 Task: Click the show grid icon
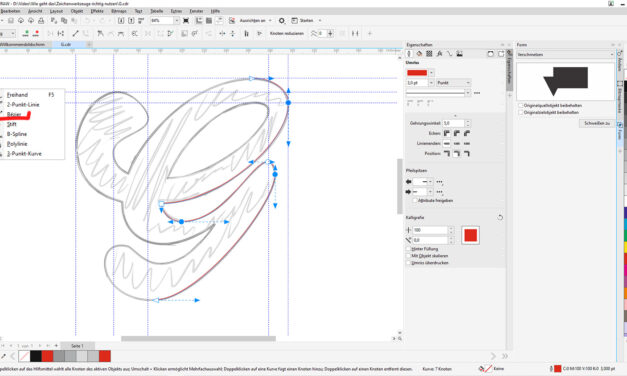(x=209, y=20)
